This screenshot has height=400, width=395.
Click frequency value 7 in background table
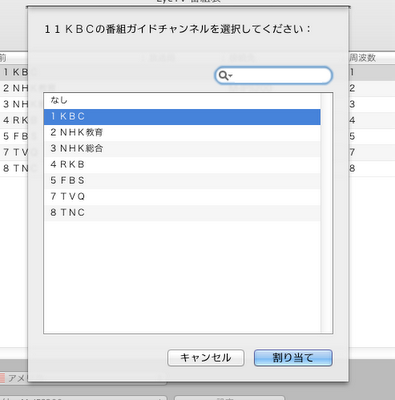[x=352, y=152]
